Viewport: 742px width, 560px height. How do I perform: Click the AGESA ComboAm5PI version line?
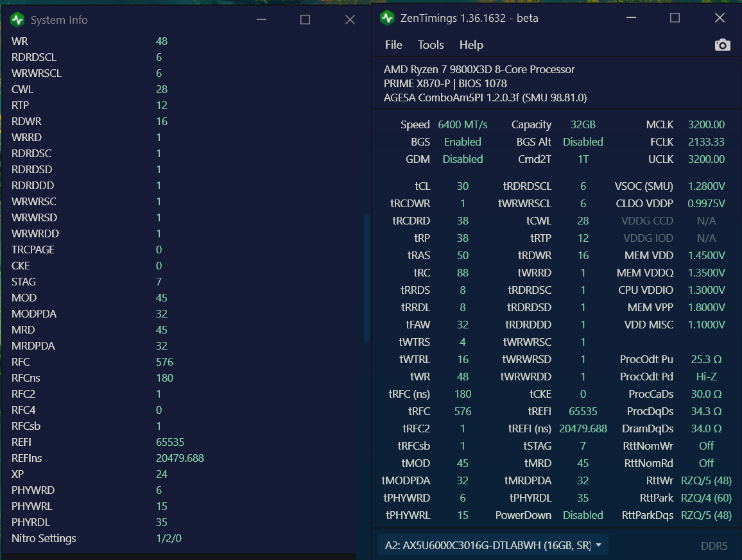coord(485,98)
